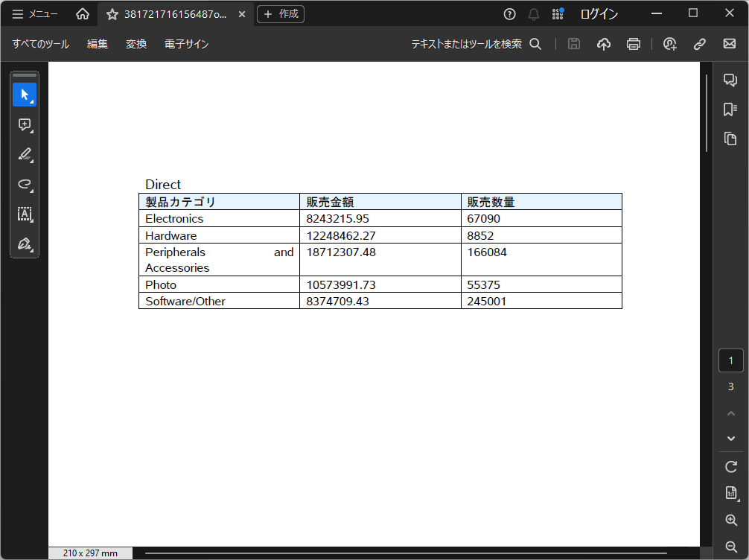Image resolution: width=749 pixels, height=560 pixels.
Task: Click the 製品カテゴリ header cell
Action: [219, 202]
